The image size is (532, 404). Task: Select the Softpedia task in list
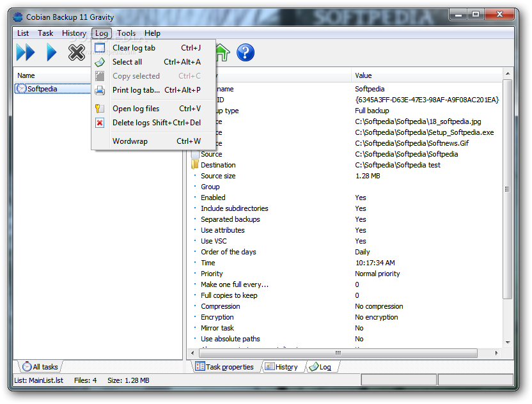pos(42,89)
